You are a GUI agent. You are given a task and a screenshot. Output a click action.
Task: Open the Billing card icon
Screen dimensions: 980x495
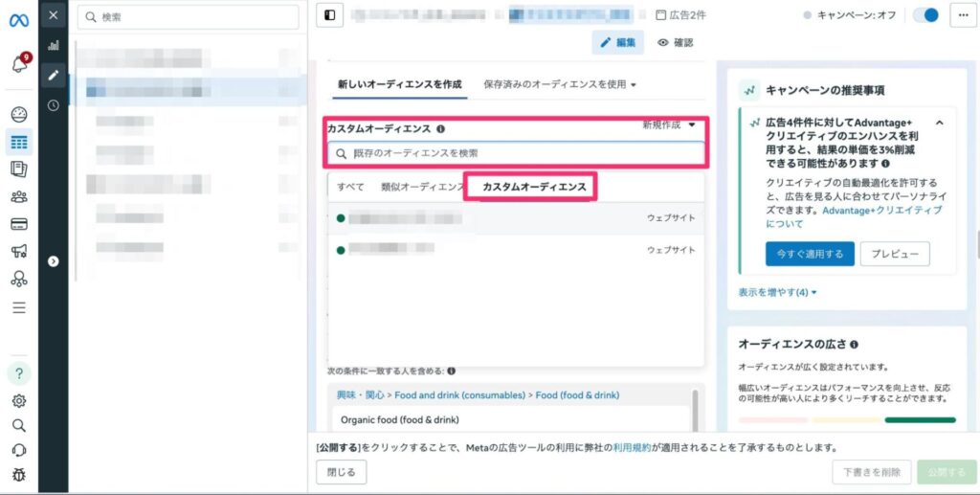coord(19,224)
